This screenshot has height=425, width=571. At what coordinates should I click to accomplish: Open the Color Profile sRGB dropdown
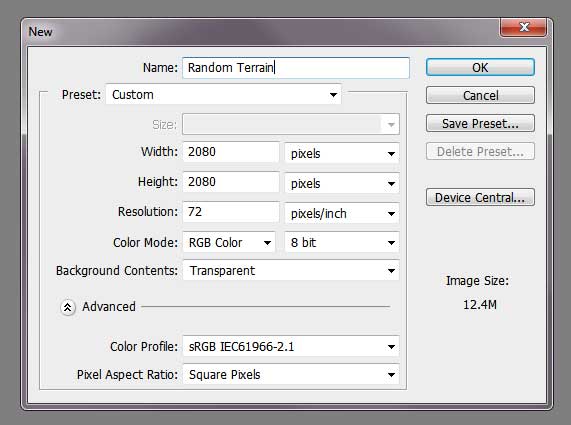coord(291,346)
